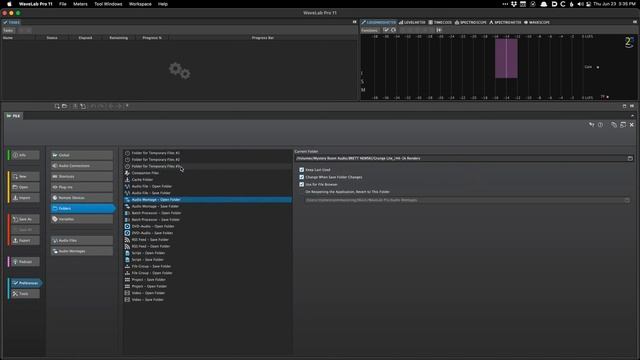Open Audio Connections preferences
The width and height of the screenshot is (640, 360).
(82, 166)
